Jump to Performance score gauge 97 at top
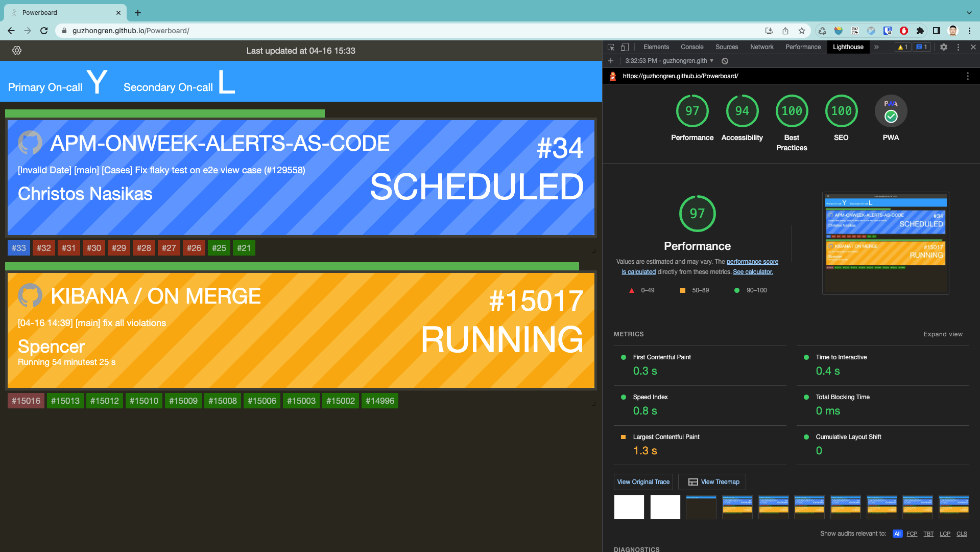 (692, 111)
